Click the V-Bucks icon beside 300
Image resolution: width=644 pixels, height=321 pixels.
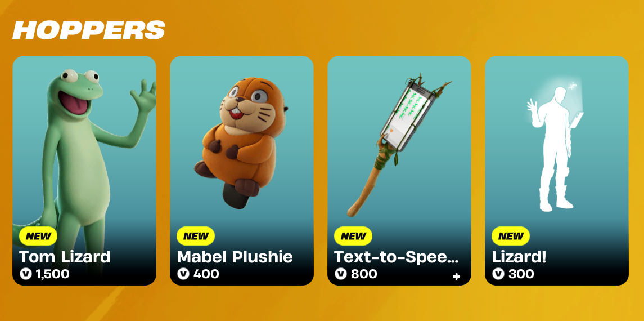tap(498, 274)
